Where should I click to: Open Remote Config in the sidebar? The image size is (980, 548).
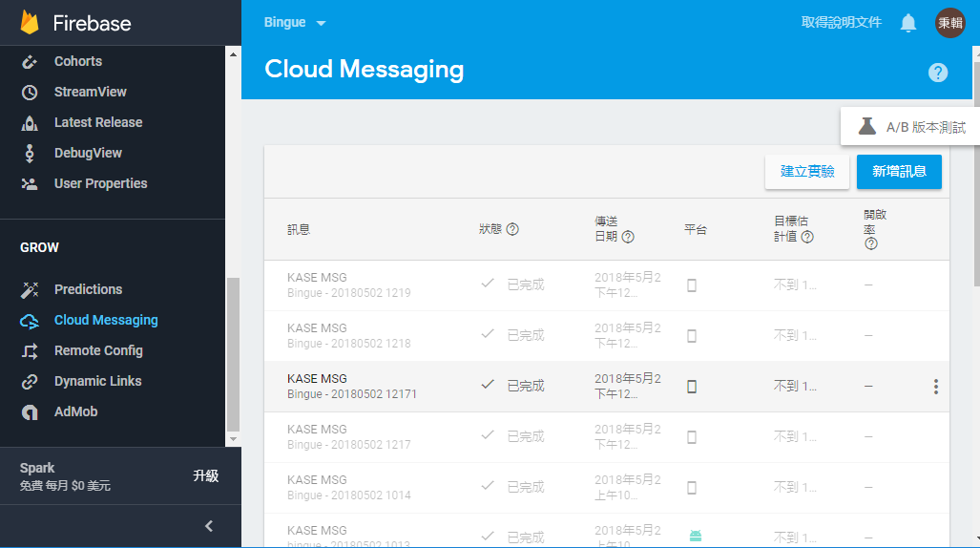[x=98, y=350]
